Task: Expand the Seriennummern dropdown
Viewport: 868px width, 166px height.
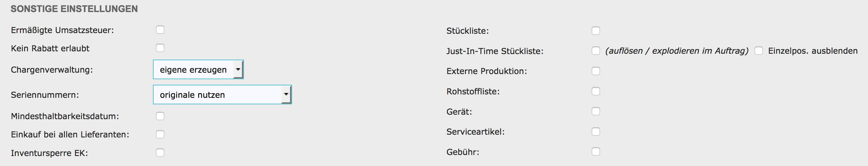Action: (x=222, y=95)
